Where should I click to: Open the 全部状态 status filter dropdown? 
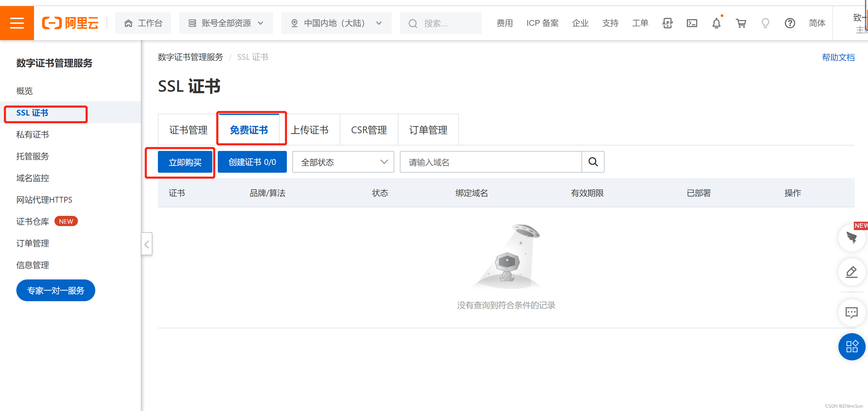pos(343,162)
